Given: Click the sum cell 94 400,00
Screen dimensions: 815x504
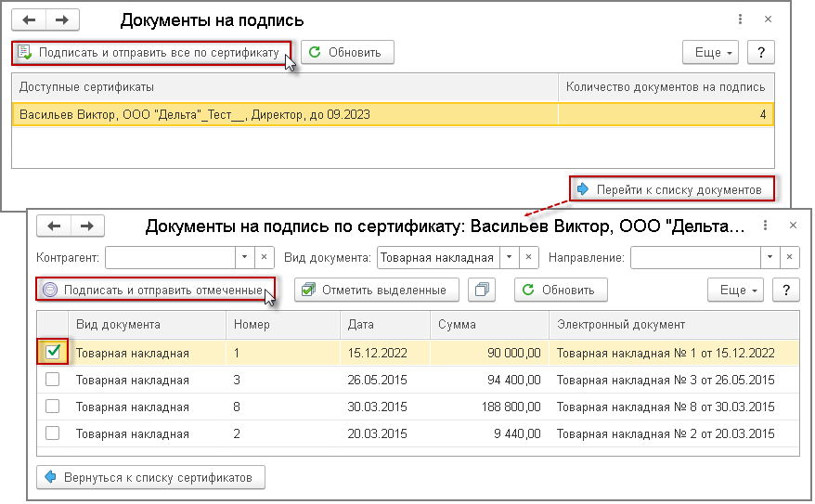Looking at the screenshot, I should tap(489, 381).
